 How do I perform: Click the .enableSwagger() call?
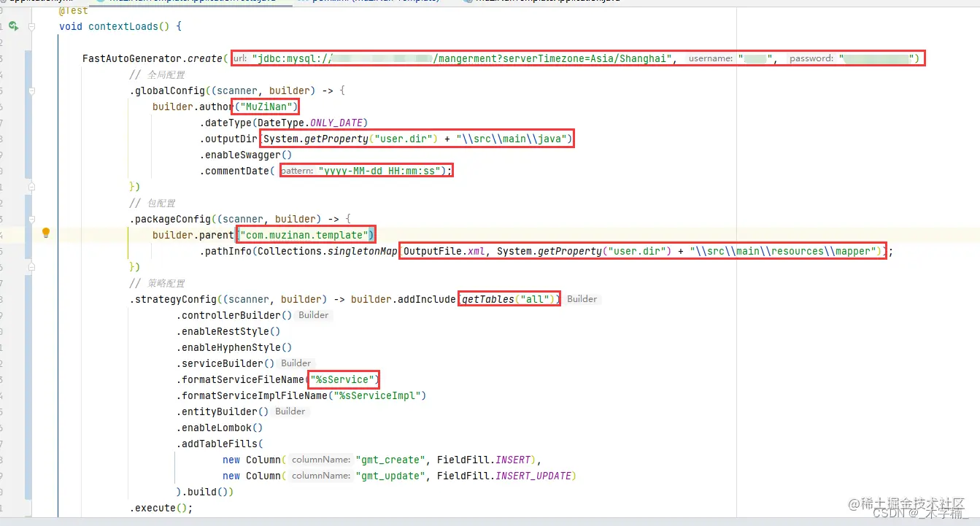(x=245, y=155)
